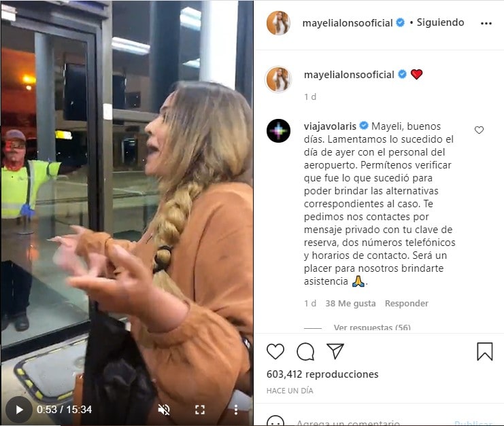Like the post with the heart icon
The height and width of the screenshot is (426, 504).
click(275, 351)
